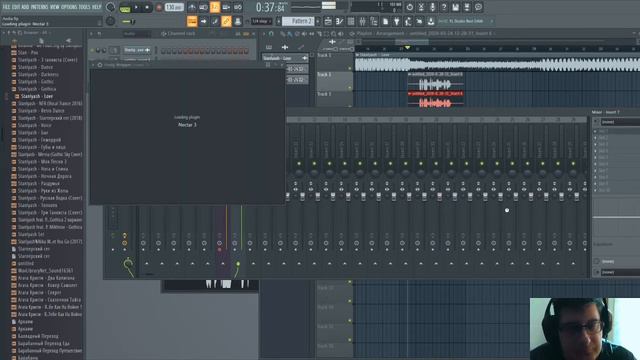Toggle the overdub blend recording icon
Image resolution: width=640 pixels, height=360 pixels.
[x=226, y=7]
